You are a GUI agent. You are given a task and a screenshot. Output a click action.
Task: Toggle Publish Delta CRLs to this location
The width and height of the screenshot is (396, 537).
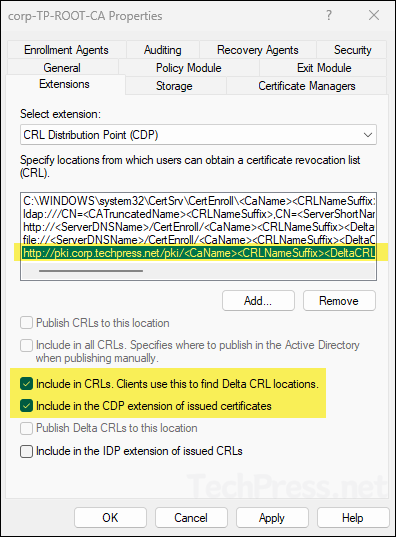coord(26,428)
